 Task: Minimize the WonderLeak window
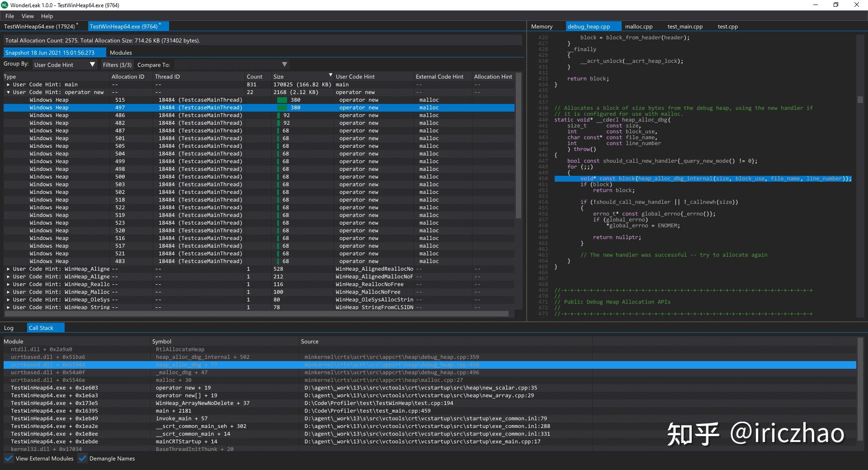(x=816, y=5)
